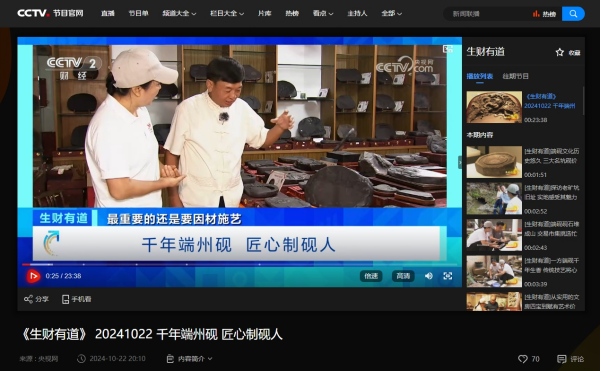Expand 频道大全 dropdown menu

[179, 13]
